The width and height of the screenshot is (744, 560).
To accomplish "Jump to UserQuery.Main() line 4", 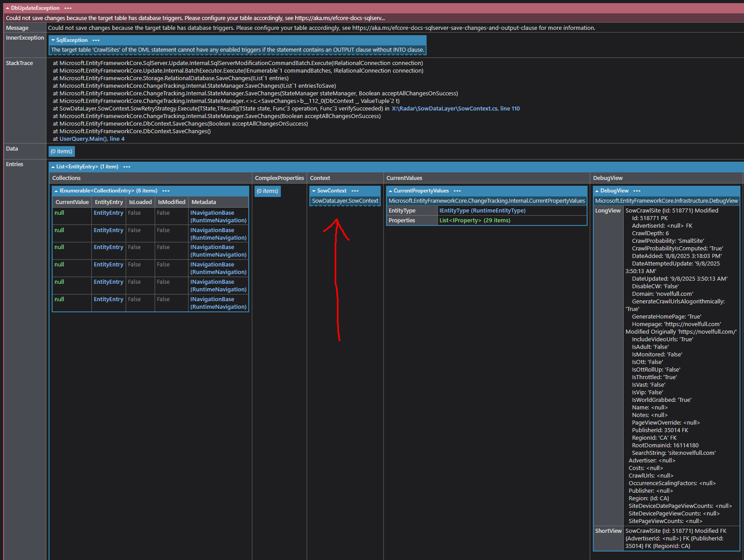I will [x=92, y=139].
